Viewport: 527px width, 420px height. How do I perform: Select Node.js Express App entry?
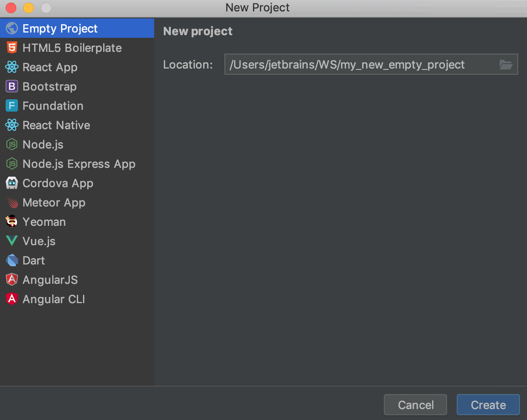[x=79, y=164]
